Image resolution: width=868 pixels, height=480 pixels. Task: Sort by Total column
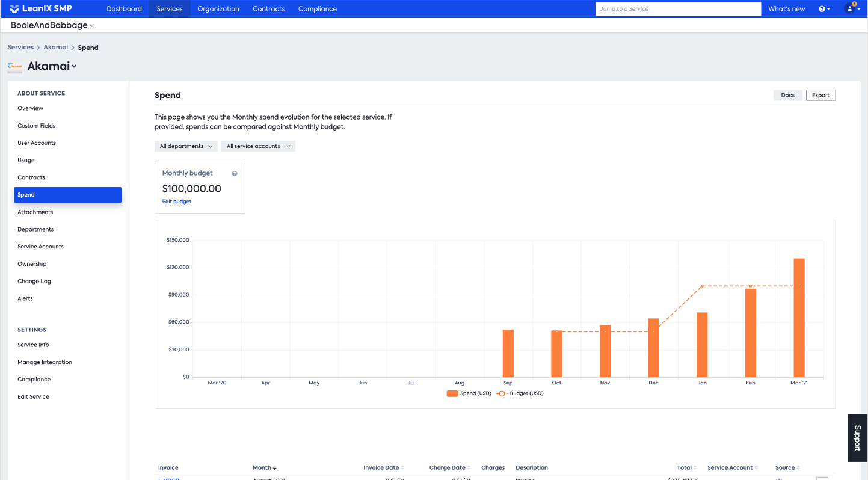687,467
